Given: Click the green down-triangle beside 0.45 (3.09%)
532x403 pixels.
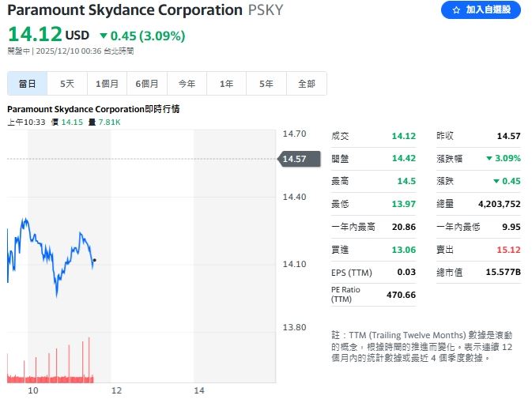Looking at the screenshot, I should [x=104, y=36].
